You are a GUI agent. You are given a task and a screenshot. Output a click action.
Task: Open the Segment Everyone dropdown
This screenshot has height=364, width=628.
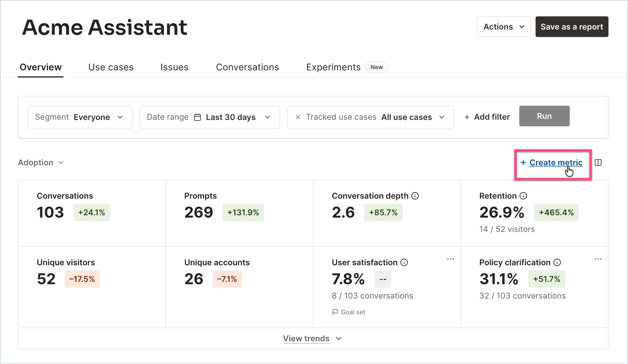click(80, 117)
